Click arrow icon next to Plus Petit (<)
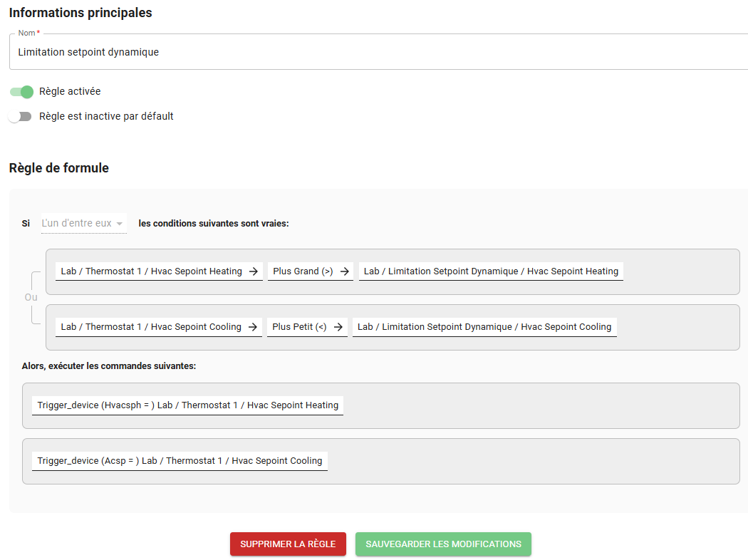The width and height of the screenshot is (748, 560). (x=338, y=327)
